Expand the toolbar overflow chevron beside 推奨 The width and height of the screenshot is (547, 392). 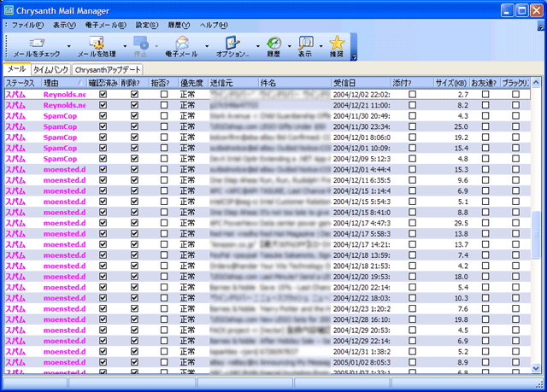353,57
